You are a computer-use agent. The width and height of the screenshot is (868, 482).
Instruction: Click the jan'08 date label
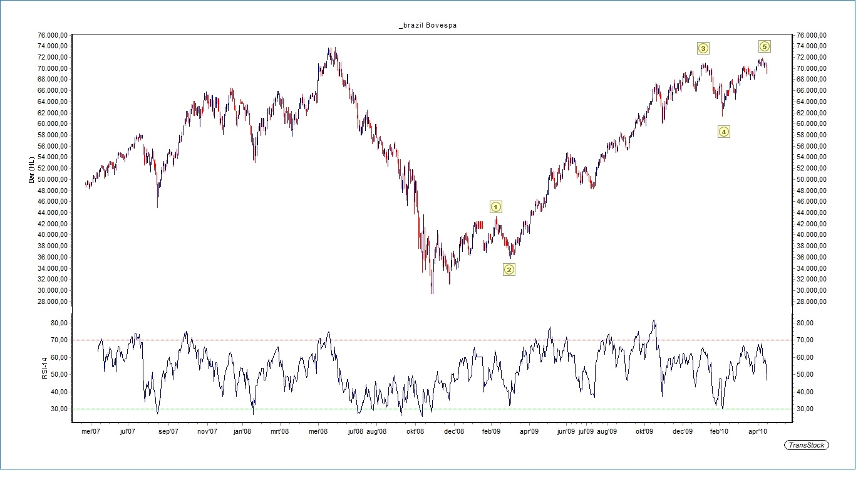coord(242,431)
